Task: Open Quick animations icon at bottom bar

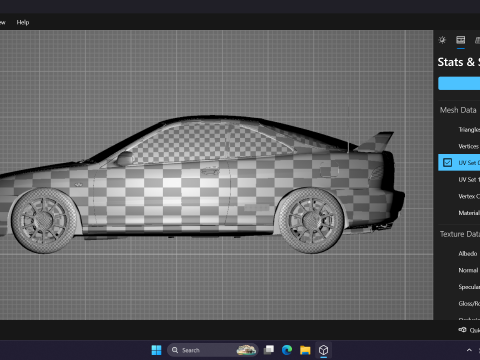Action: click(462, 330)
